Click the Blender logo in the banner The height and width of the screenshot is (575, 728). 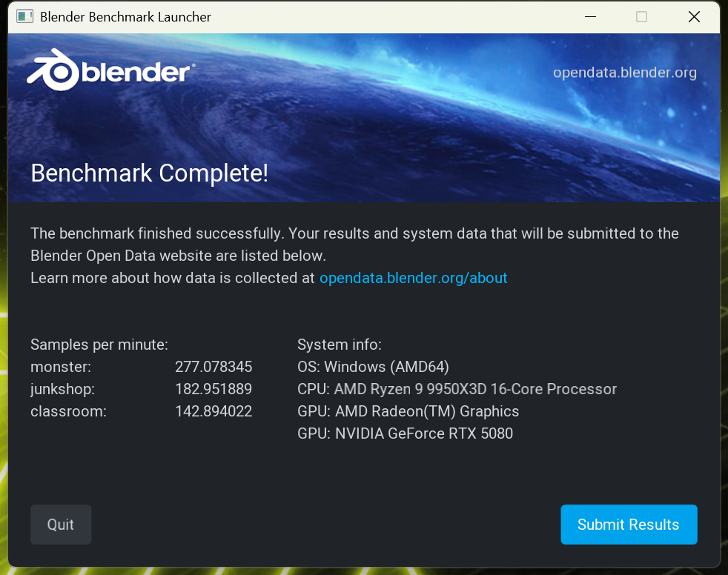click(111, 70)
